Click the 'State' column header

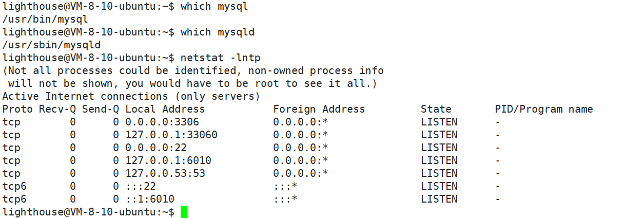pos(436,109)
